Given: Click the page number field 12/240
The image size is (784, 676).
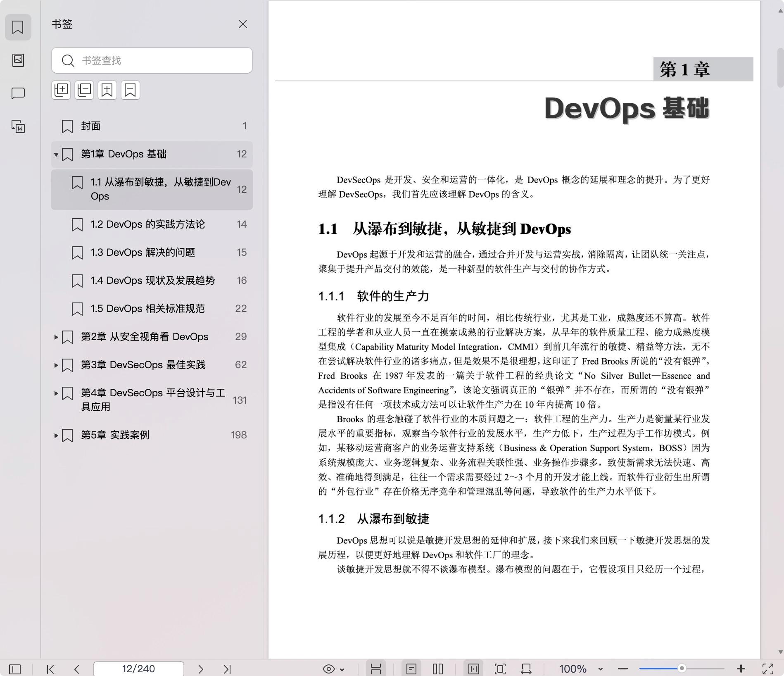Looking at the screenshot, I should [139, 669].
